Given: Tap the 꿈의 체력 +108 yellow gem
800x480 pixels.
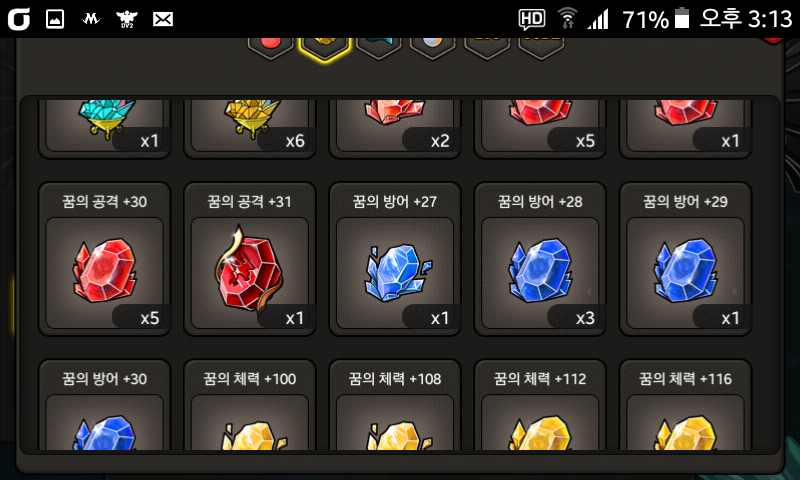Looking at the screenshot, I should coord(395,405).
